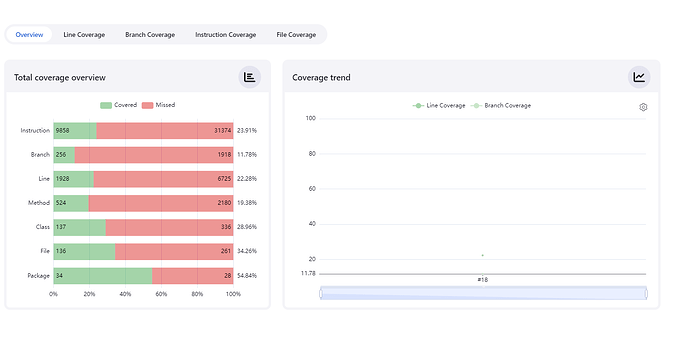Click the 11.78% Branch percentage
The height and width of the screenshot is (362, 687).
coord(247,155)
